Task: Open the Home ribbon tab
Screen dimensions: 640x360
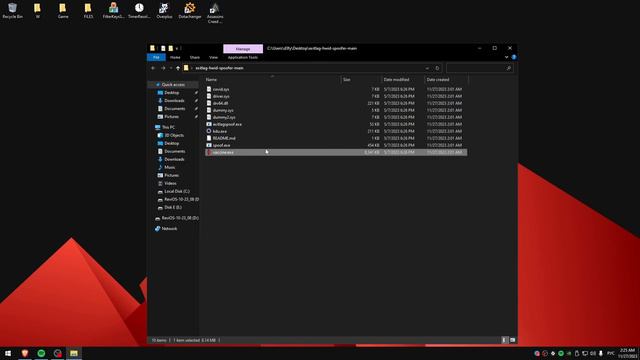Action: point(175,58)
